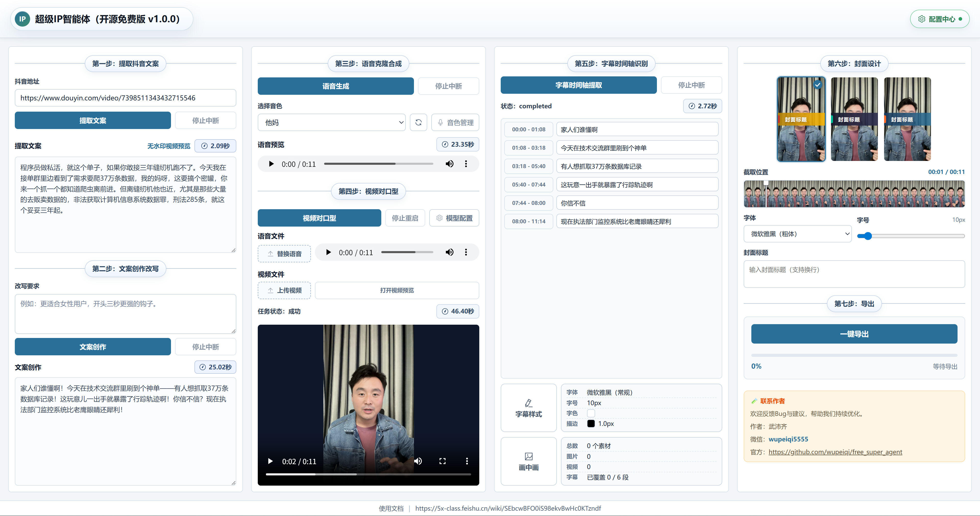
Task: Adjust the 字号 font size slider
Action: (x=911, y=236)
